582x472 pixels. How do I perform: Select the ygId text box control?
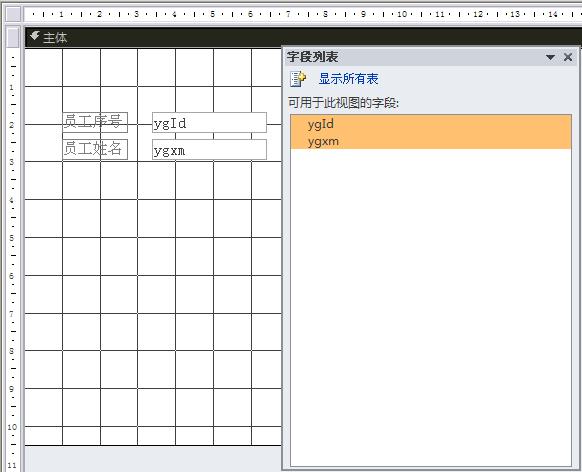(209, 122)
